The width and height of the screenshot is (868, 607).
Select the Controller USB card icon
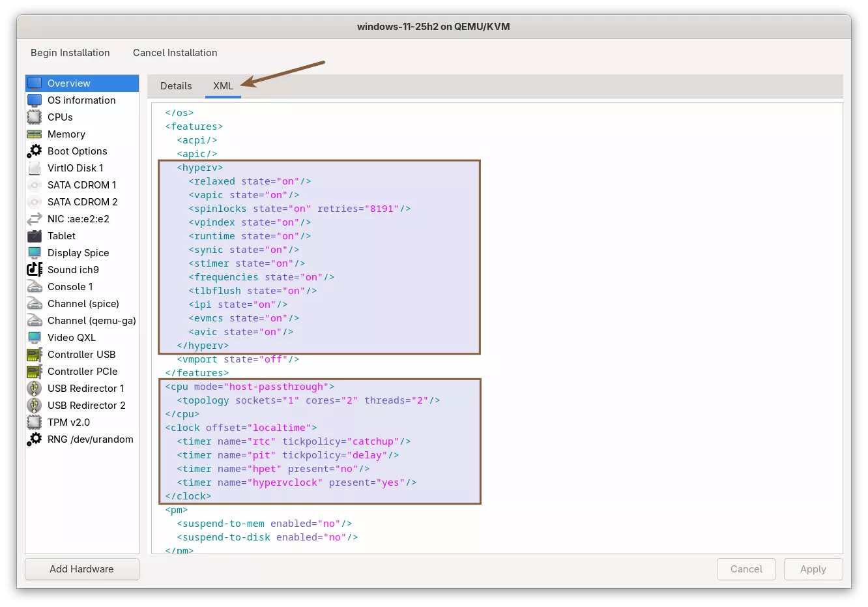(35, 355)
